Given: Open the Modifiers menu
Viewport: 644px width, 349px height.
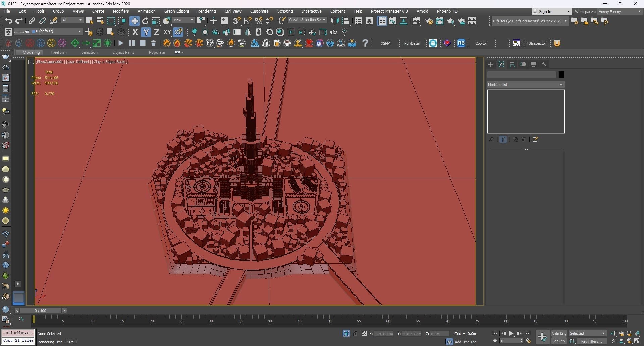Looking at the screenshot, I should [121, 11].
